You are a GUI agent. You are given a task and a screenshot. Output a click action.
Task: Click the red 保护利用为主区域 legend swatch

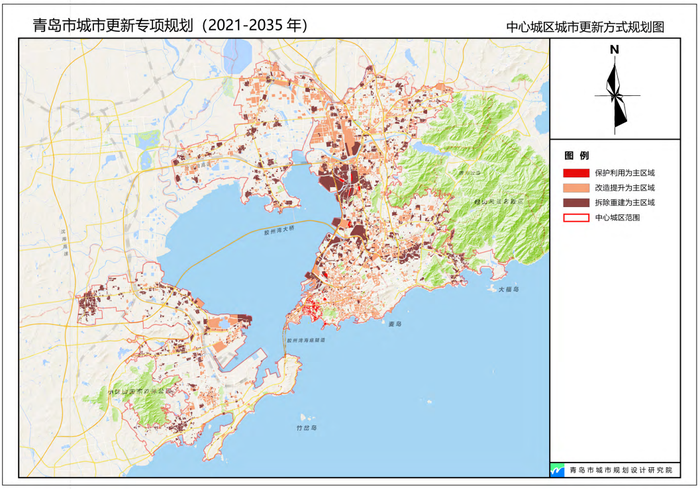tap(576, 173)
